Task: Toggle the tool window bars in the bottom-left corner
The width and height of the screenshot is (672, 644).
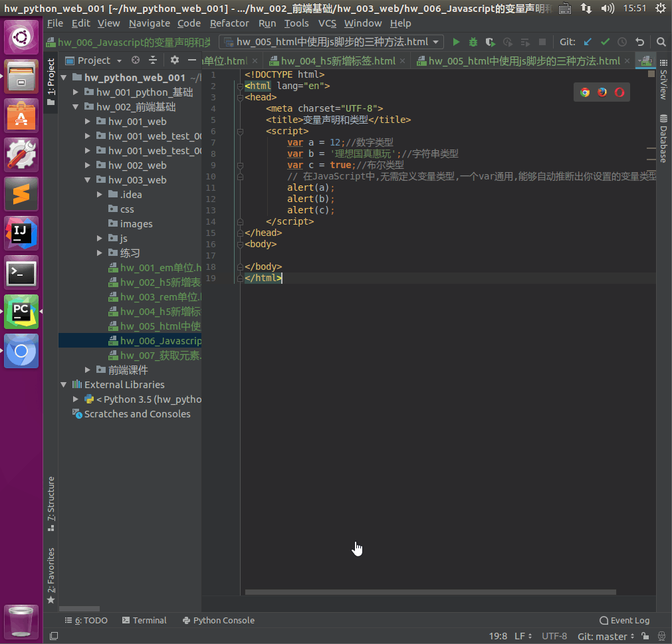Action: point(54,637)
